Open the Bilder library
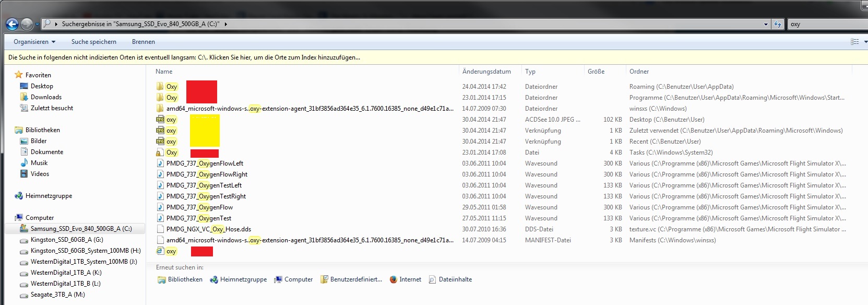The image size is (868, 305). (39, 141)
